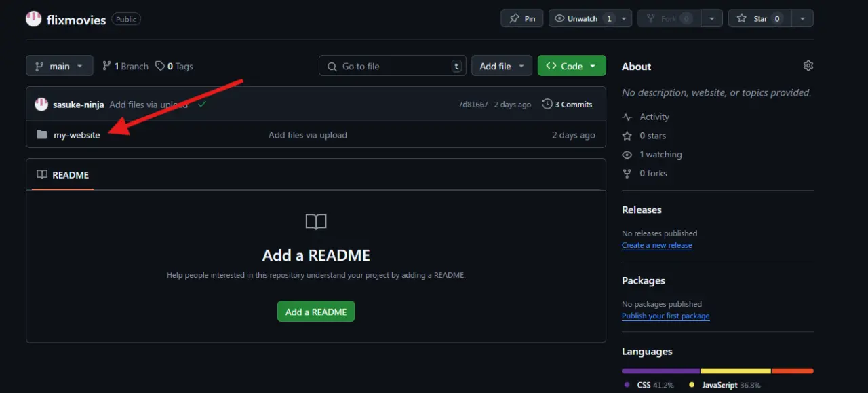The image size is (868, 393).
Task: Open the About settings gear icon
Action: coord(808,66)
